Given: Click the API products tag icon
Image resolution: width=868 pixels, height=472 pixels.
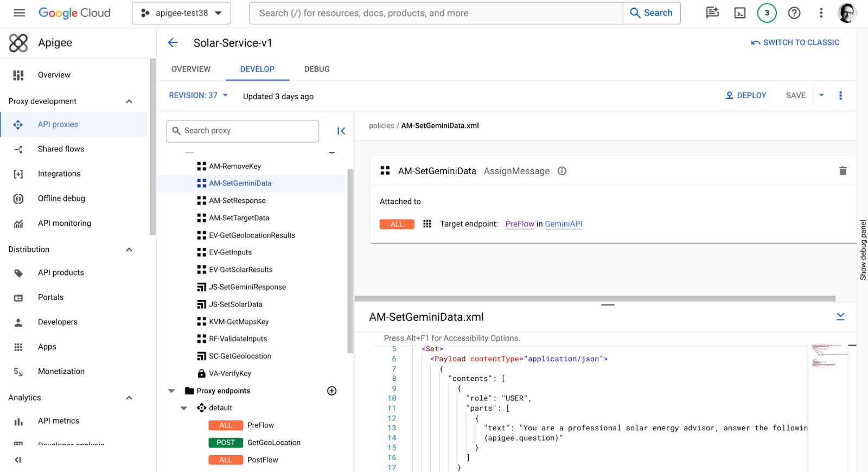Looking at the screenshot, I should 18,273.
